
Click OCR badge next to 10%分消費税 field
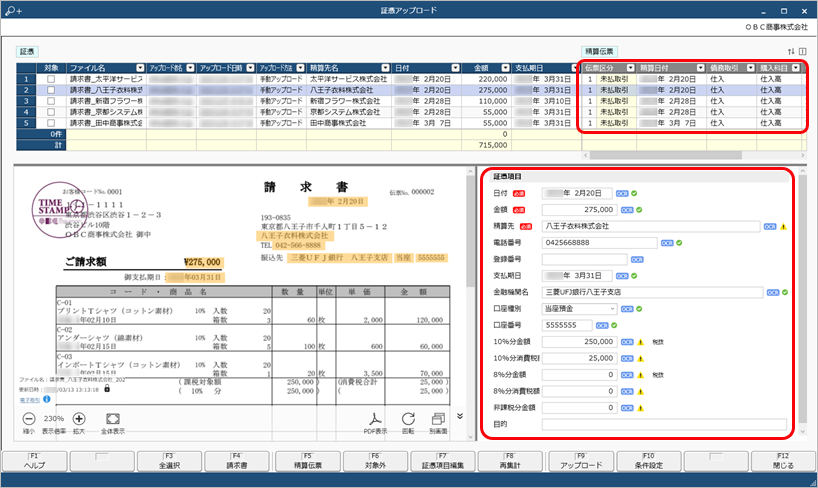click(627, 359)
